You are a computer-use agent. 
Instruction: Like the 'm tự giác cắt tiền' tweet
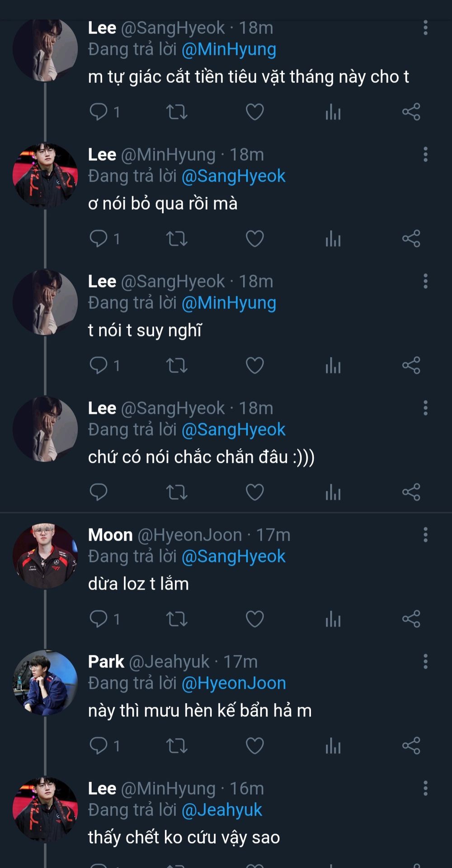point(254,112)
